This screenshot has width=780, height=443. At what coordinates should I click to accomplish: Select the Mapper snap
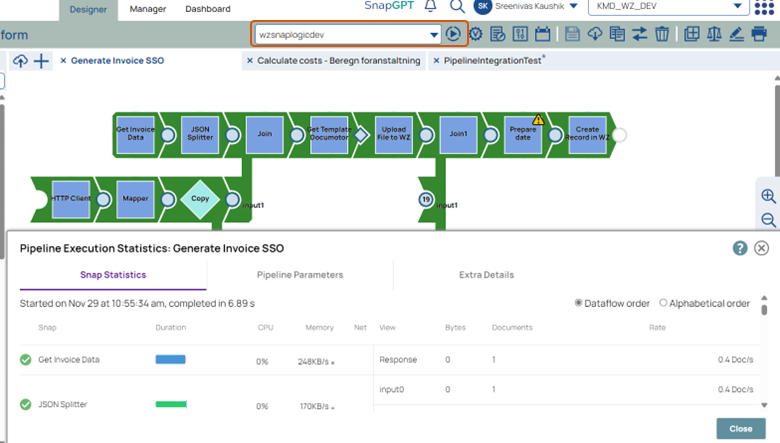click(x=135, y=199)
